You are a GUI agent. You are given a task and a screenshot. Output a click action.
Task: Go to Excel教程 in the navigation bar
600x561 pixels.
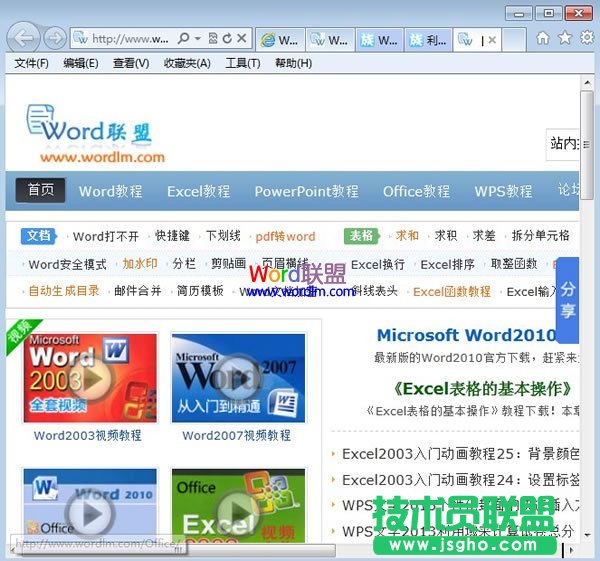click(x=198, y=191)
